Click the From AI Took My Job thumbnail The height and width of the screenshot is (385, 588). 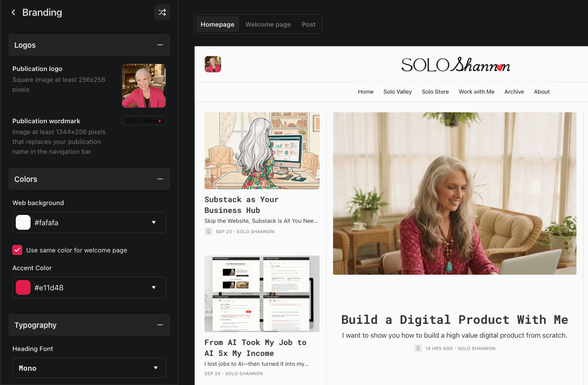point(262,294)
